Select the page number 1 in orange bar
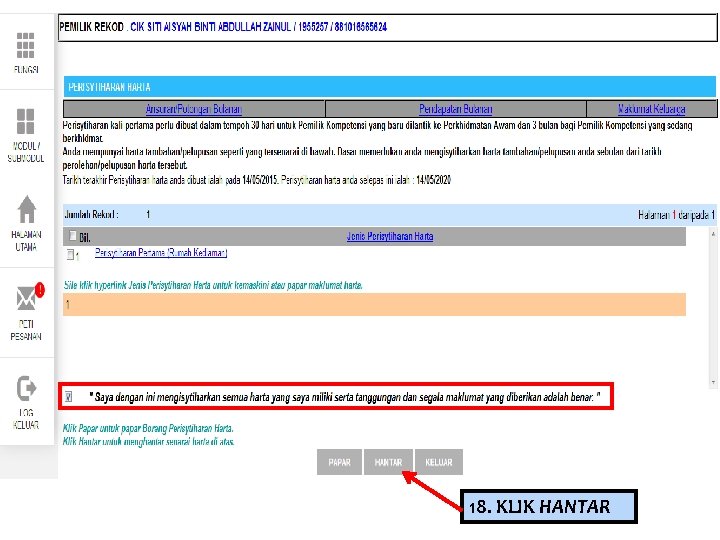 coord(68,304)
